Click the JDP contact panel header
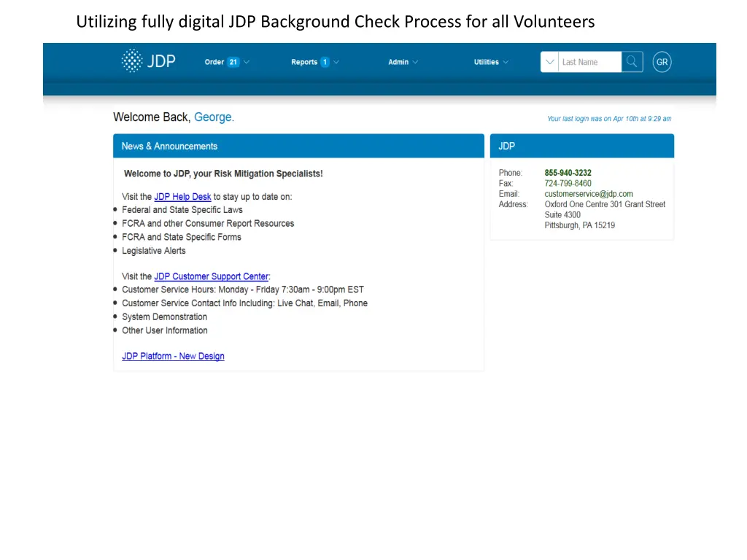This screenshot has height=560, width=747. pyautogui.click(x=582, y=146)
